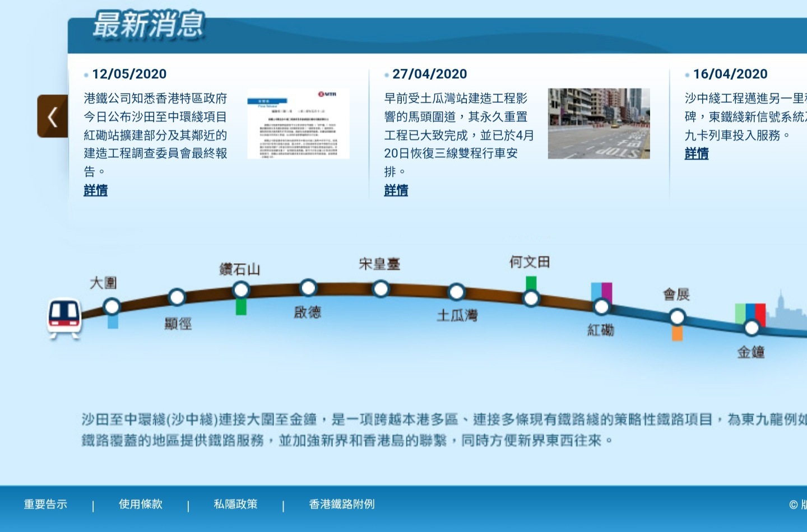This screenshot has height=532, width=807.
Task: Click the 大圍 station label
Action: (x=104, y=283)
